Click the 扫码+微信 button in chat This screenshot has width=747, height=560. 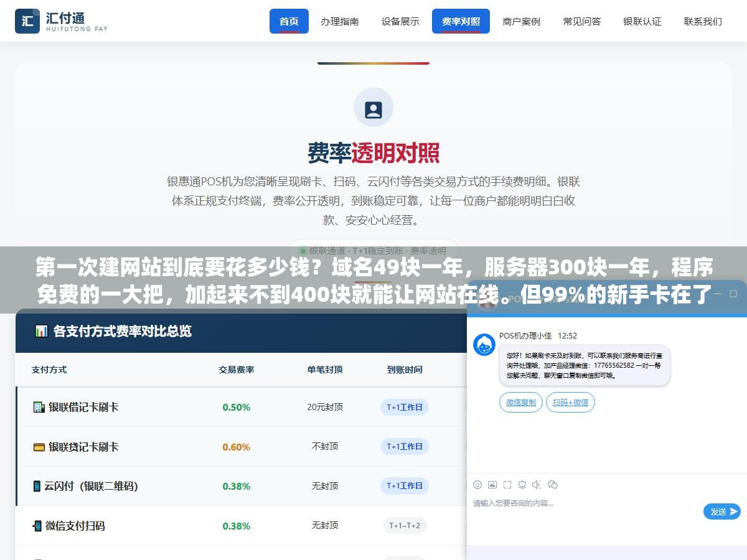click(570, 403)
